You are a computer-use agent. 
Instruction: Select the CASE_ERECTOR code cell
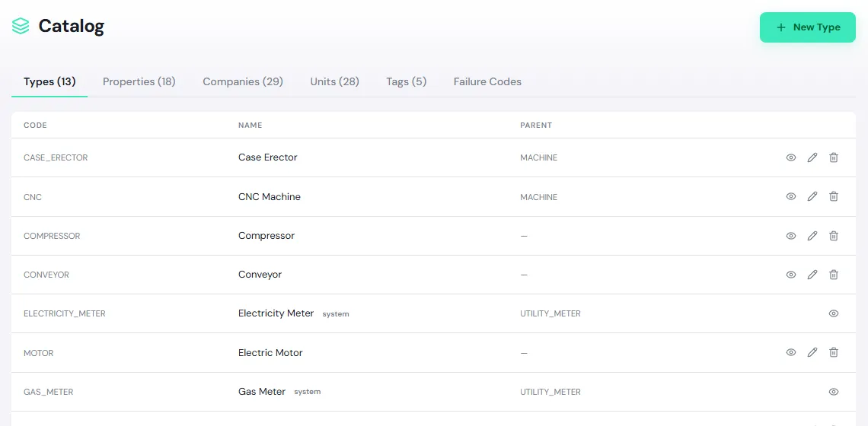click(x=56, y=157)
